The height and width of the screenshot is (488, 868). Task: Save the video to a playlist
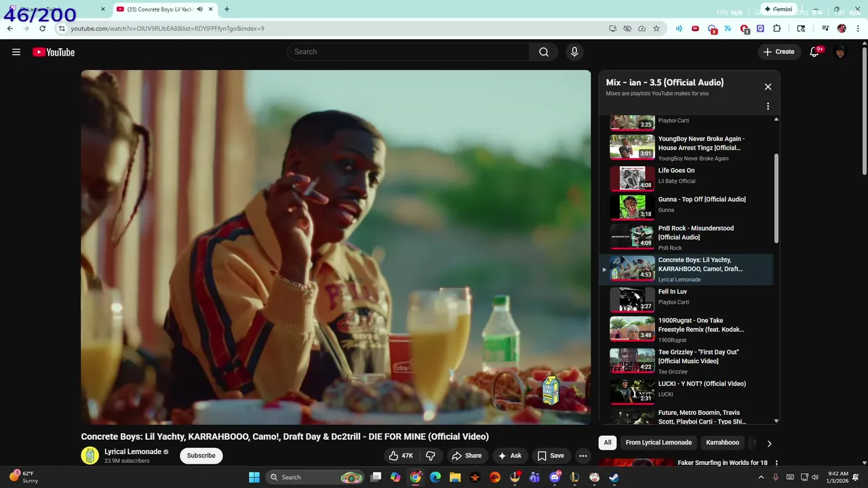point(551,455)
